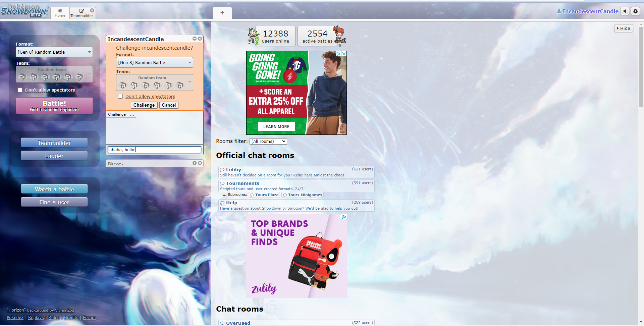
Task: Toggle sound mute icon in header
Action: click(x=625, y=11)
